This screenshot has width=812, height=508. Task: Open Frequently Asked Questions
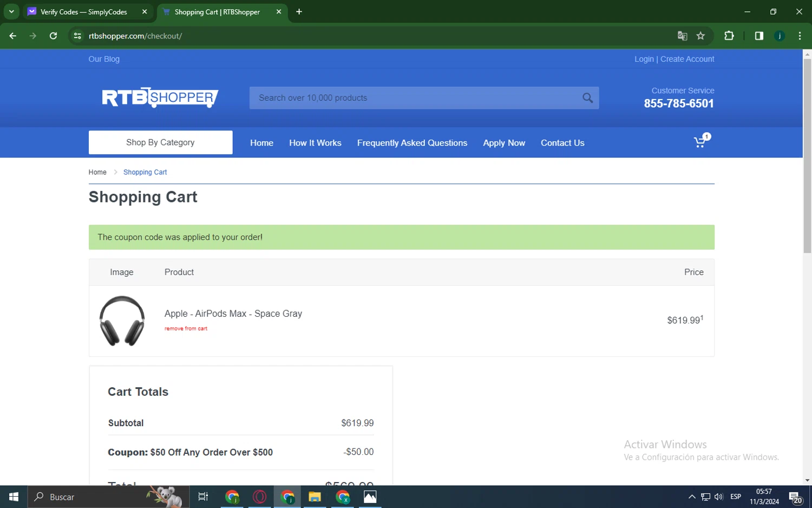412,143
